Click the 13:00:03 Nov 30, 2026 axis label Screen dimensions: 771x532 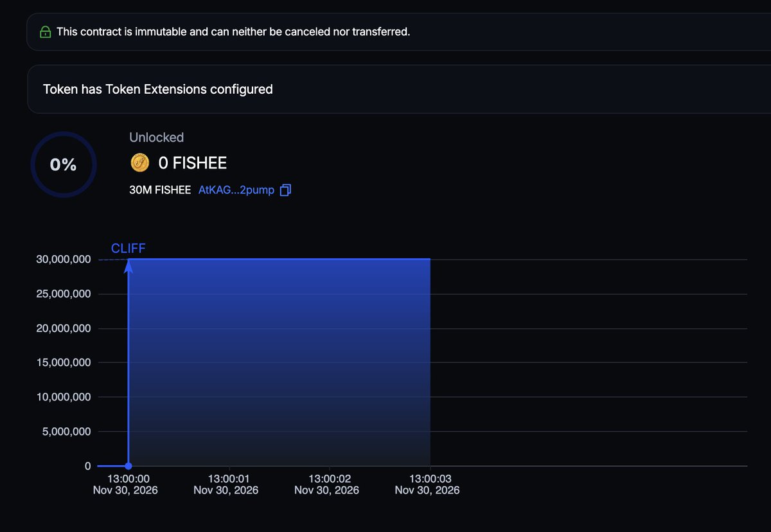[427, 484]
